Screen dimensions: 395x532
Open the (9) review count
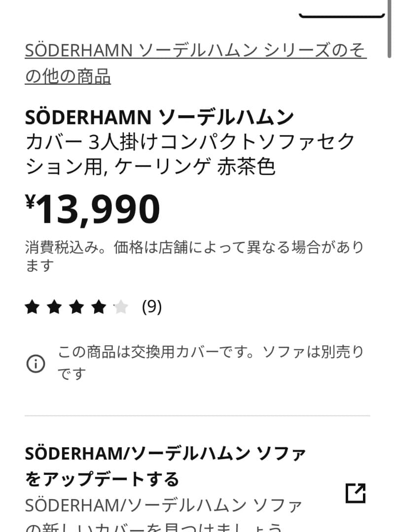click(151, 307)
